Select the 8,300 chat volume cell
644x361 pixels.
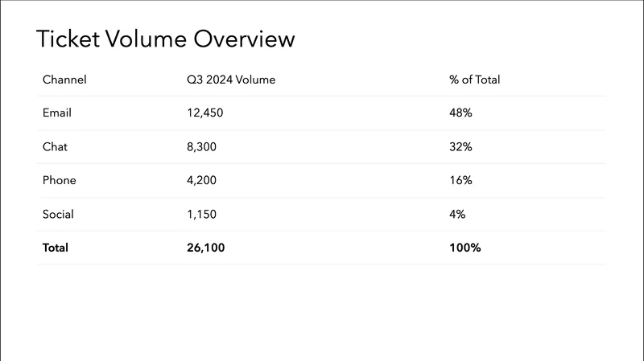point(201,147)
